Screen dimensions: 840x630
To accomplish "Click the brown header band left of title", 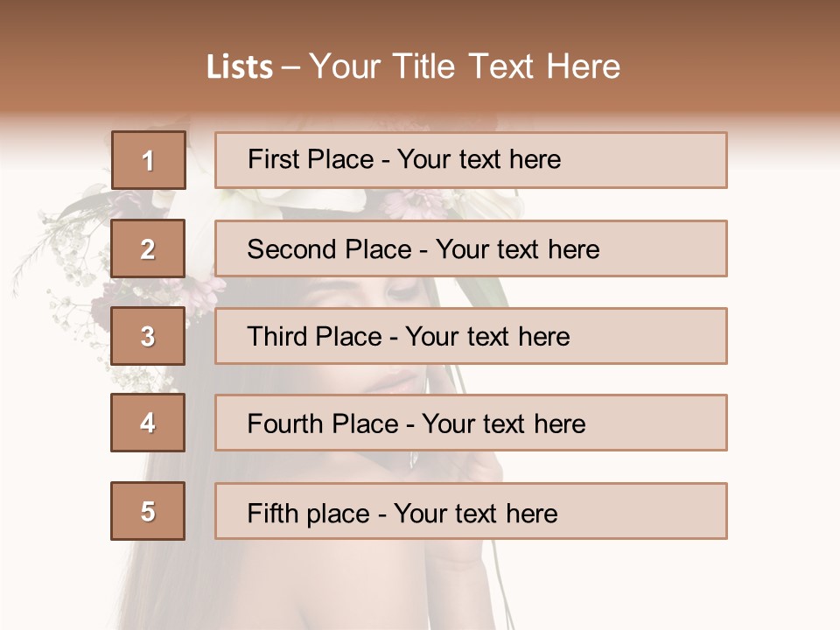I will coord(101,59).
